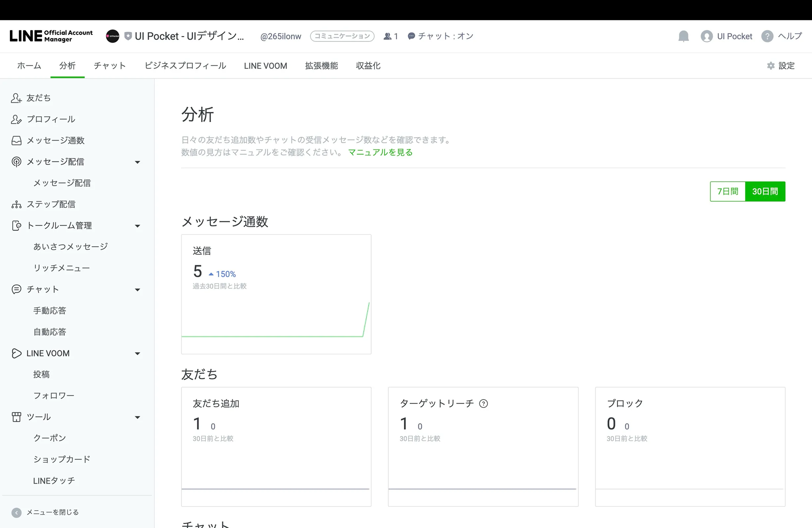Open ショップカード in sidebar
812x528 pixels.
pyautogui.click(x=62, y=459)
